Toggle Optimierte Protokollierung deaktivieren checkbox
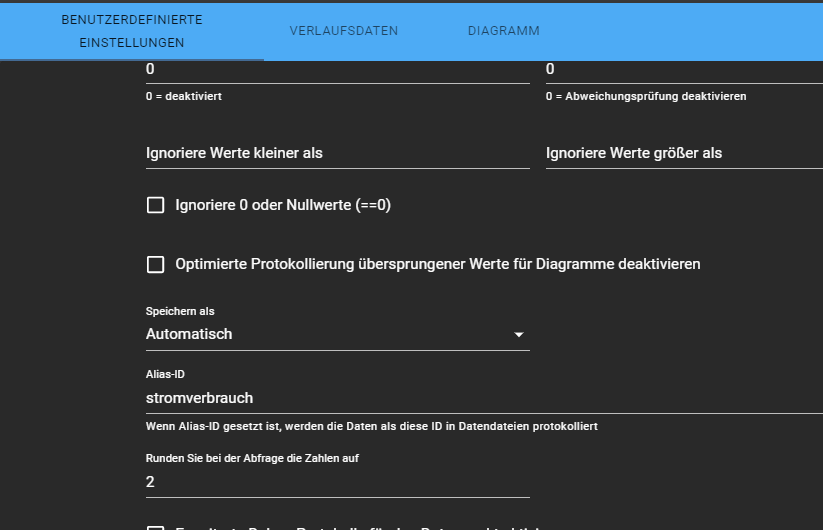 click(x=155, y=264)
